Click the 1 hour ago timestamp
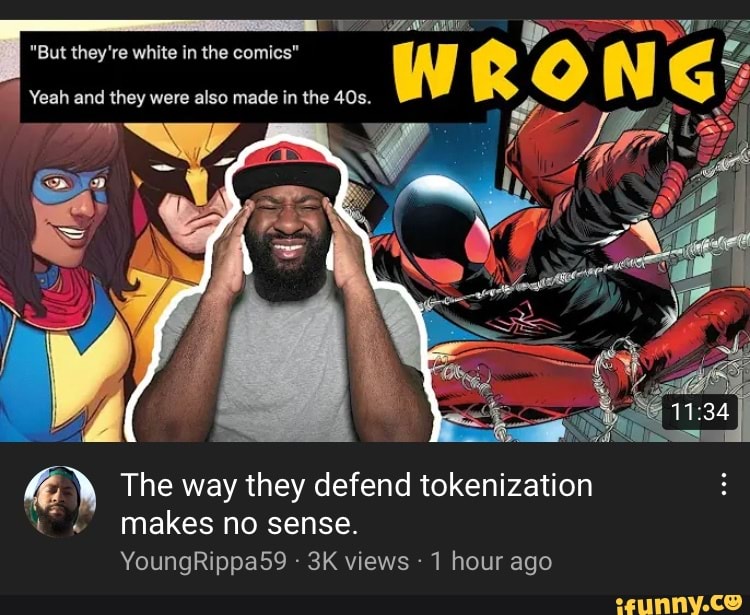The height and width of the screenshot is (615, 750). coord(491,561)
